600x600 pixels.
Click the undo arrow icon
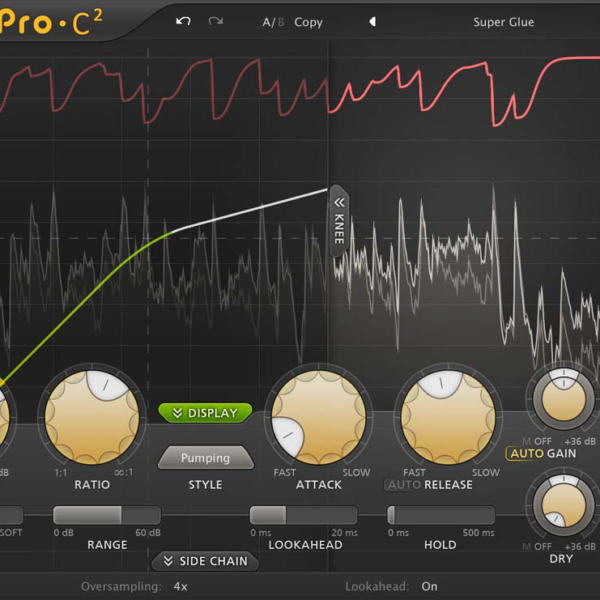click(183, 21)
